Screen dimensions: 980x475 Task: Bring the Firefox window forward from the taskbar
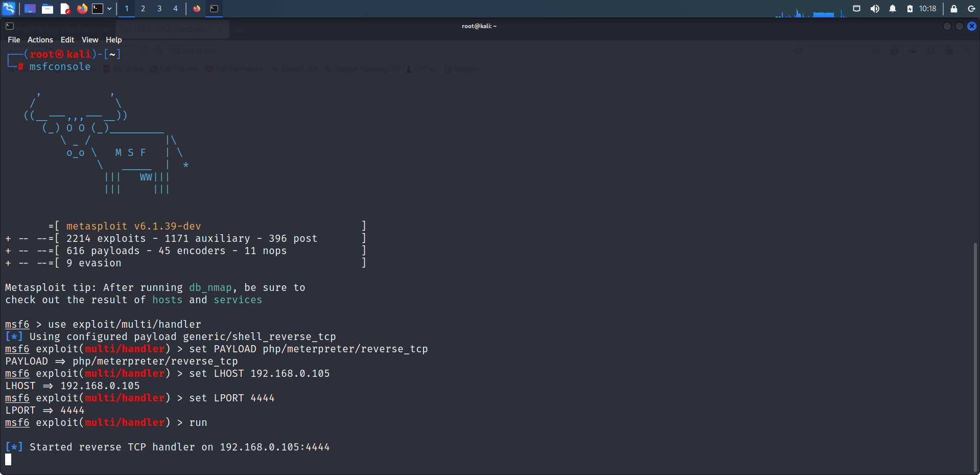(x=197, y=9)
